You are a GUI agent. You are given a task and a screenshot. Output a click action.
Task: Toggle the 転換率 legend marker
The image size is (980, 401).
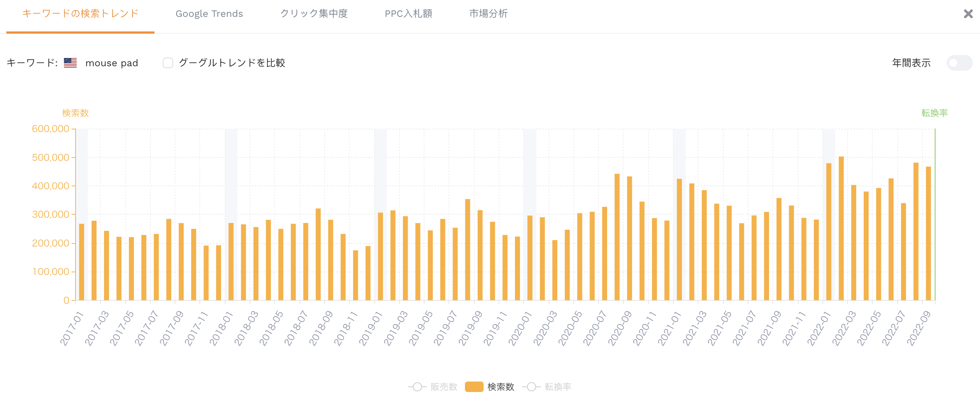pyautogui.click(x=532, y=386)
